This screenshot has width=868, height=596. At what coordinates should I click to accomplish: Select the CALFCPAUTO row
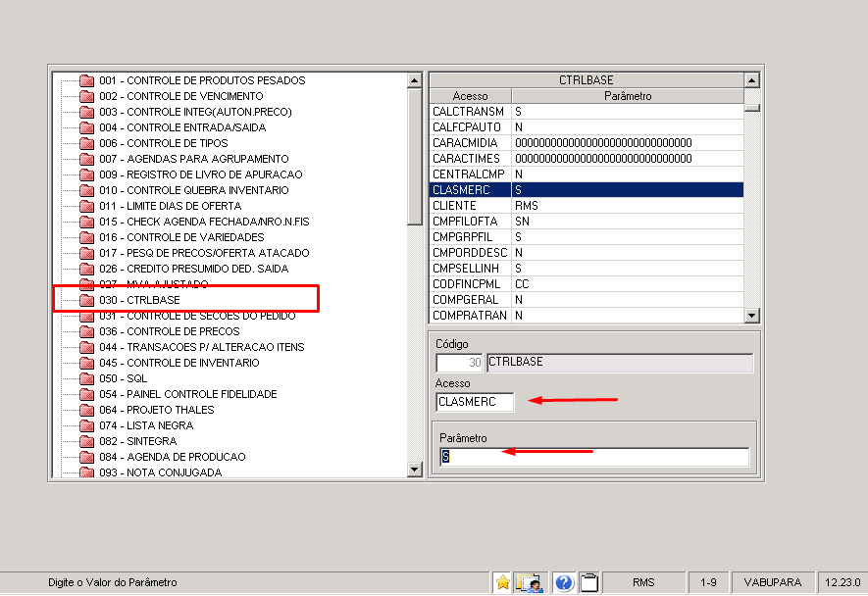point(587,127)
